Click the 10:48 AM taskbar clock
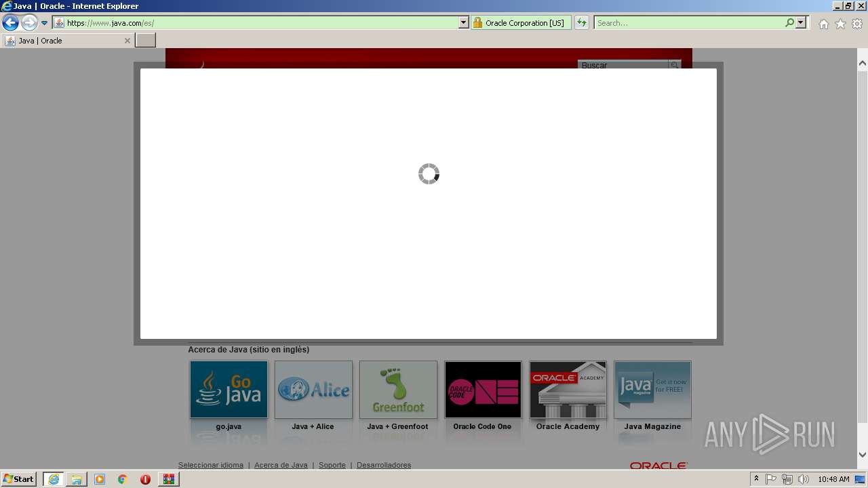This screenshot has width=868, height=488. tap(833, 479)
